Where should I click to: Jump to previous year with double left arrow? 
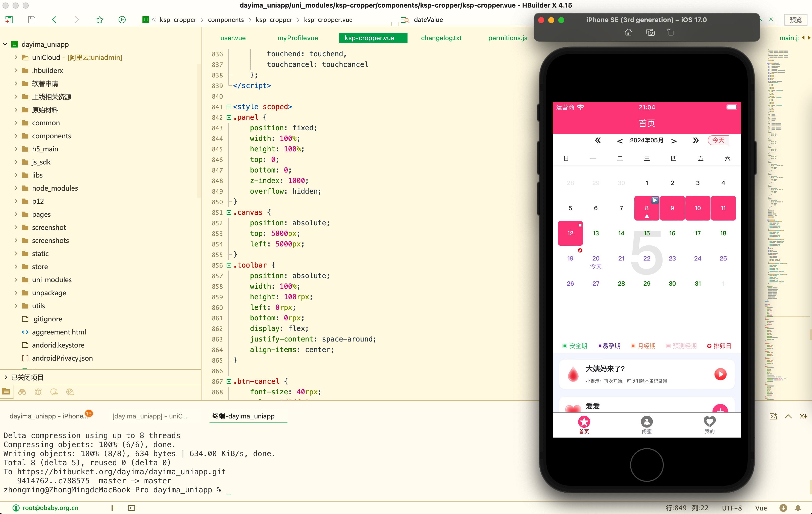click(598, 140)
